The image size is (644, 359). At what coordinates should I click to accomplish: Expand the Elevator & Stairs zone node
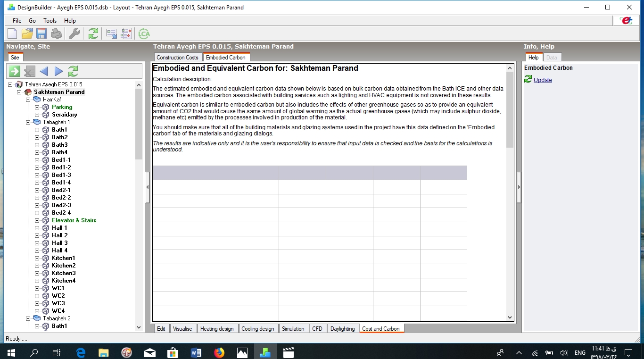pos(37,220)
